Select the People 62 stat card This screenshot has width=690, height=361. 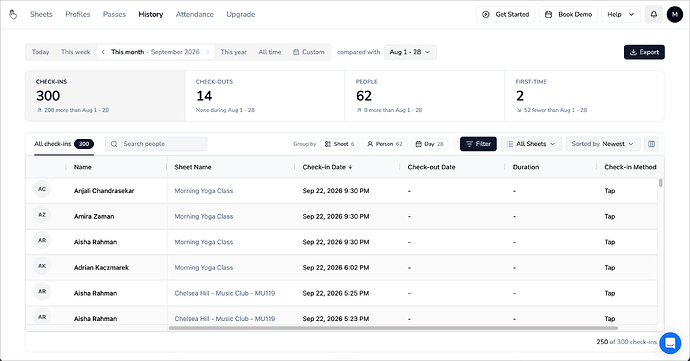coord(425,96)
